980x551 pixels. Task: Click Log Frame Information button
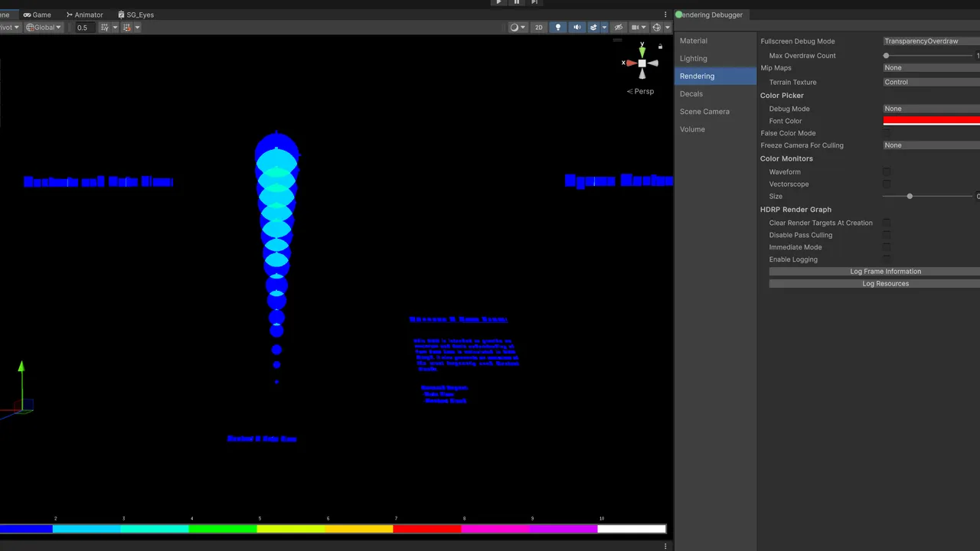point(874,272)
